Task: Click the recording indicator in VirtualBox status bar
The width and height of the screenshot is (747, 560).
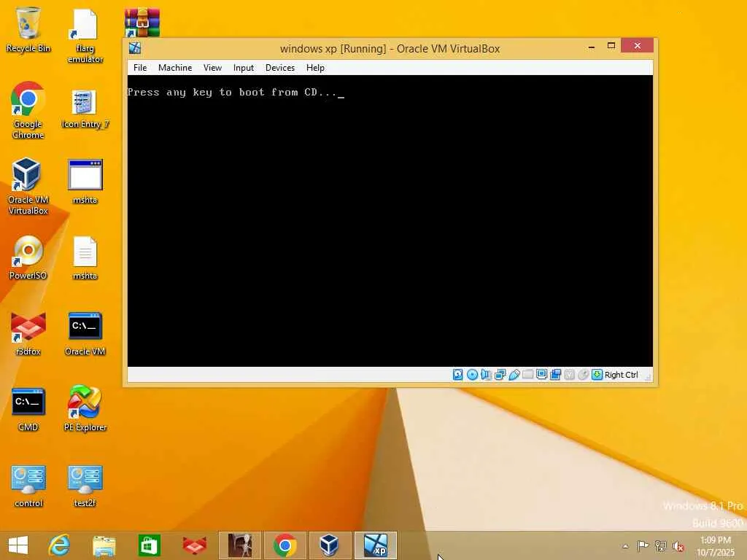Action: click(x=555, y=375)
